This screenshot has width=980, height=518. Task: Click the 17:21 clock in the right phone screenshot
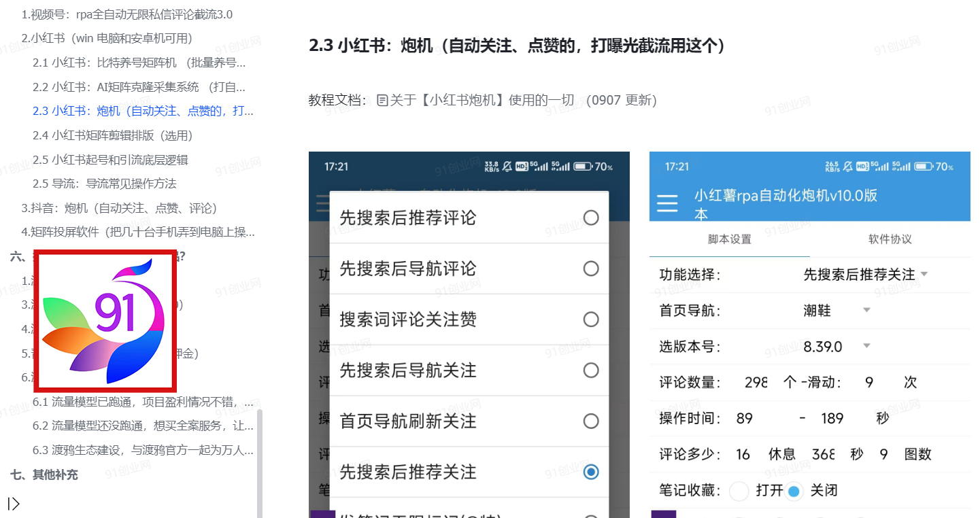pyautogui.click(x=677, y=167)
